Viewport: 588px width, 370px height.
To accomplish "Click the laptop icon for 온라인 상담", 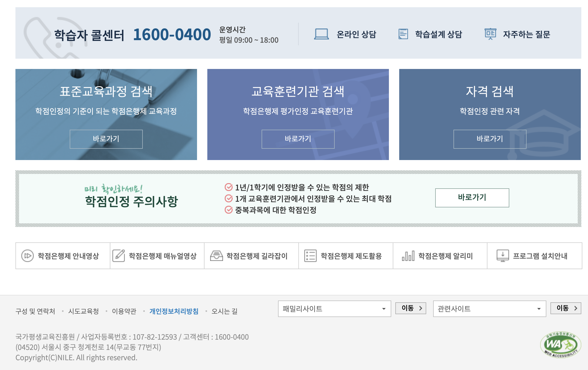I will [x=321, y=34].
